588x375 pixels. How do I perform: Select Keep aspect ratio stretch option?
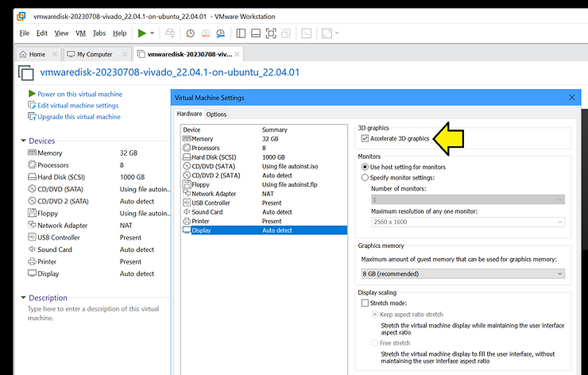(x=374, y=315)
